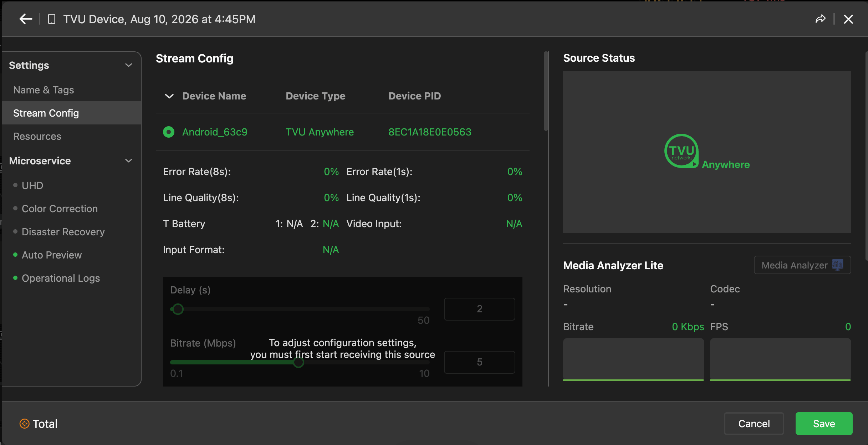Click the Device Name column header
The height and width of the screenshot is (445, 868).
(214, 96)
